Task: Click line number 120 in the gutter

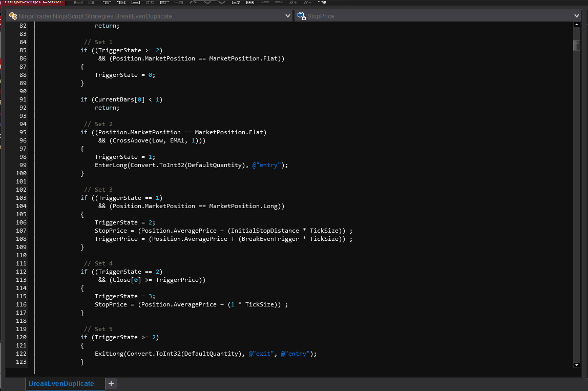Action: point(21,337)
